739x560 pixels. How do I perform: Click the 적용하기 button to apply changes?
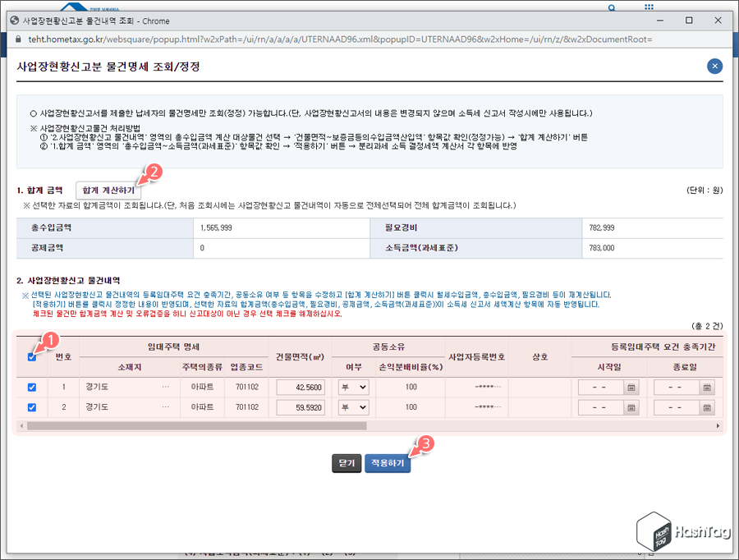388,462
